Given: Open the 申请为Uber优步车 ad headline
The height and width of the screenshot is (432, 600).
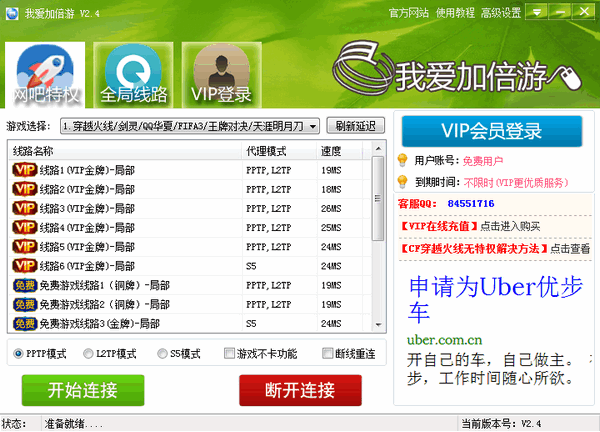Looking at the screenshot, I should click(496, 298).
